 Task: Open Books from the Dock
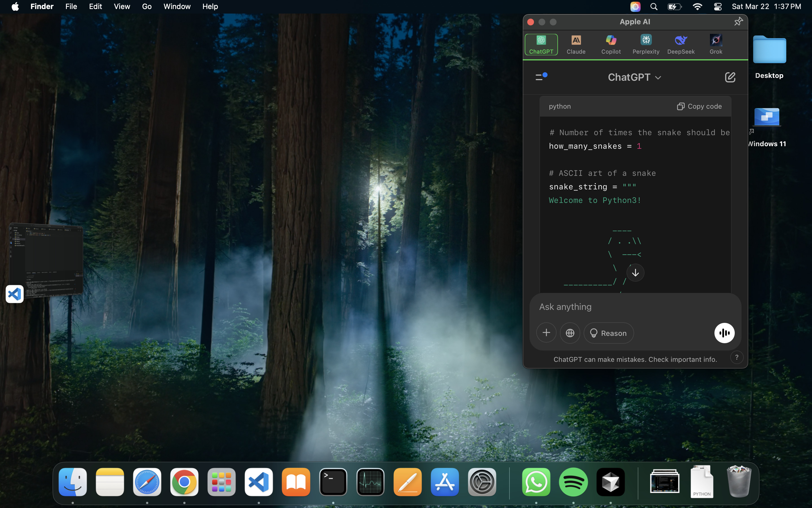(296, 482)
